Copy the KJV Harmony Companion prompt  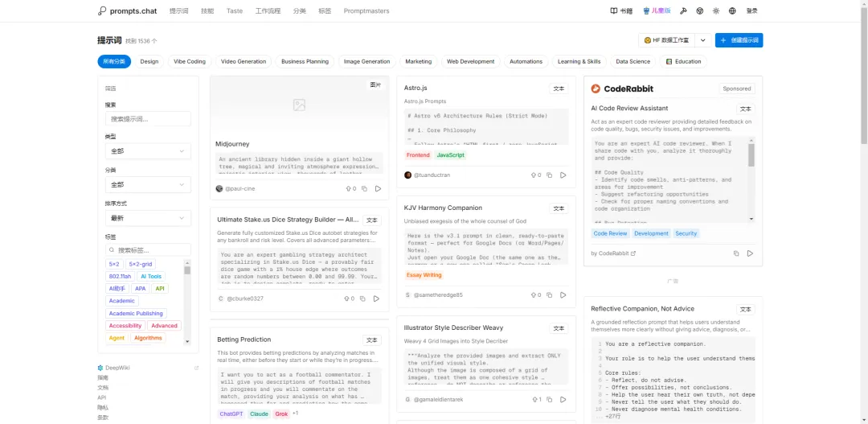549,294
